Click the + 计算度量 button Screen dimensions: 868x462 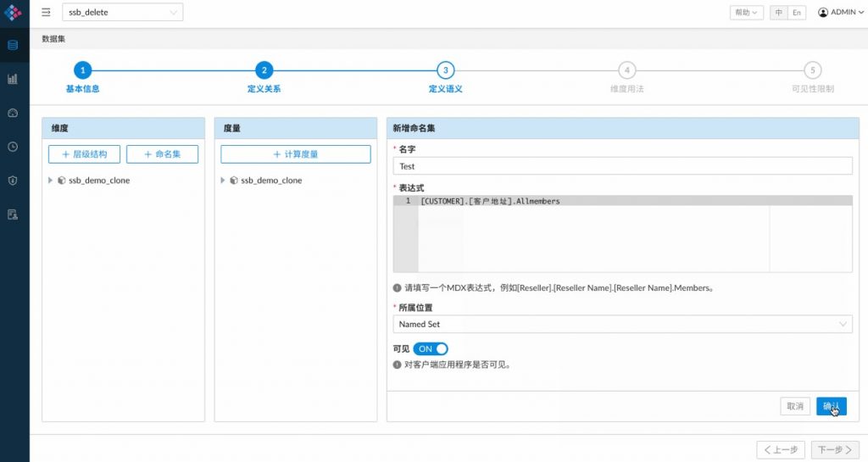coord(296,153)
